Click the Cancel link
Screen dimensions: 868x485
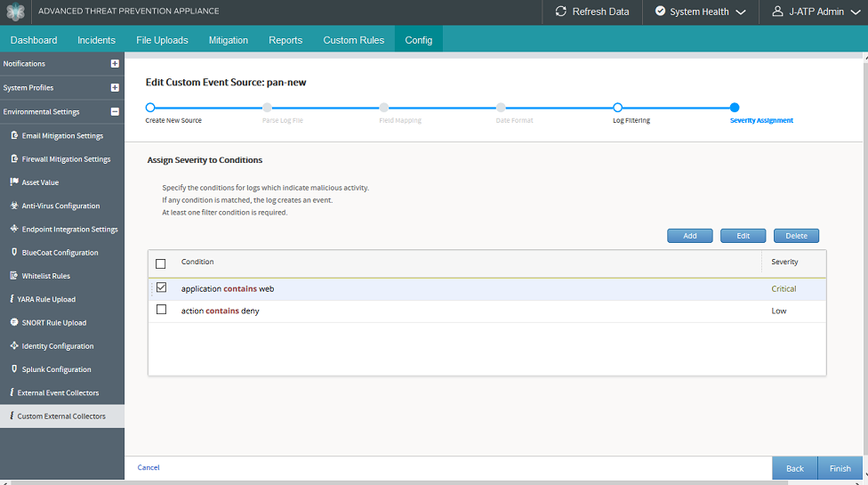(149, 467)
